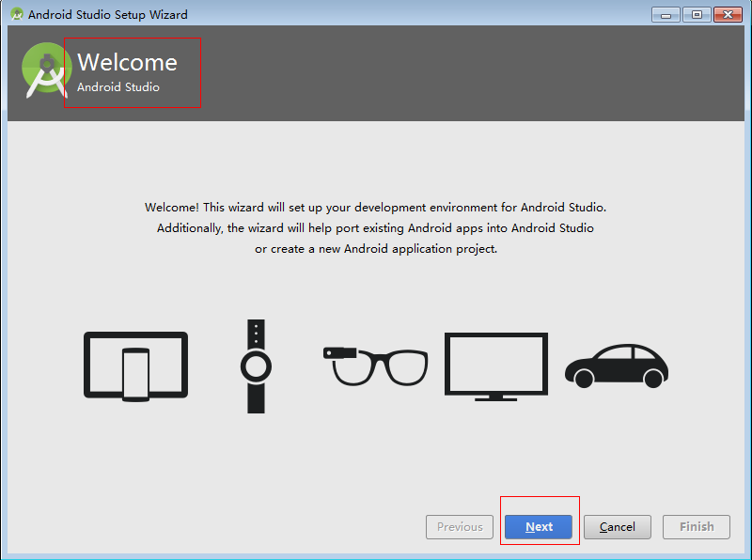Maximize the Setup Wizard window
The image size is (752, 560).
[697, 15]
